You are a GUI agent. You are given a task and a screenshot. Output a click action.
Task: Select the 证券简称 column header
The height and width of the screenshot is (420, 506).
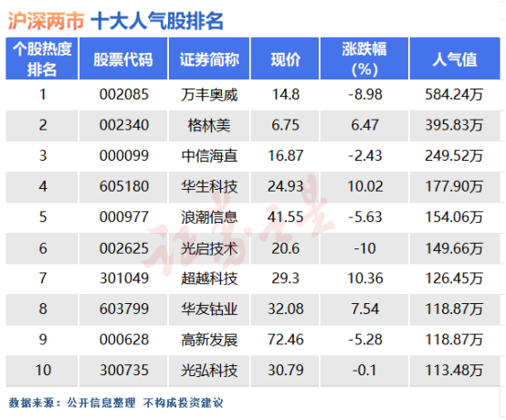coord(209,58)
